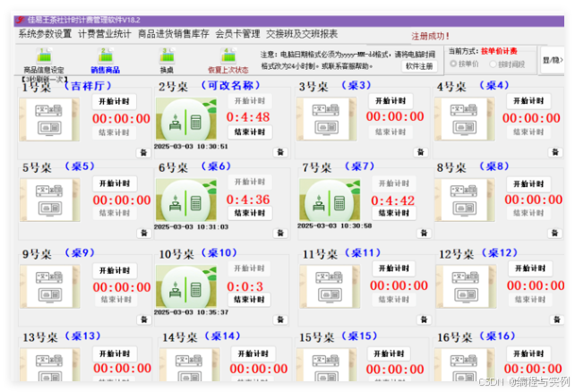Click the 备 note button for table 3
Image resolution: width=575 pixels, height=392 pixels.
(x=421, y=152)
